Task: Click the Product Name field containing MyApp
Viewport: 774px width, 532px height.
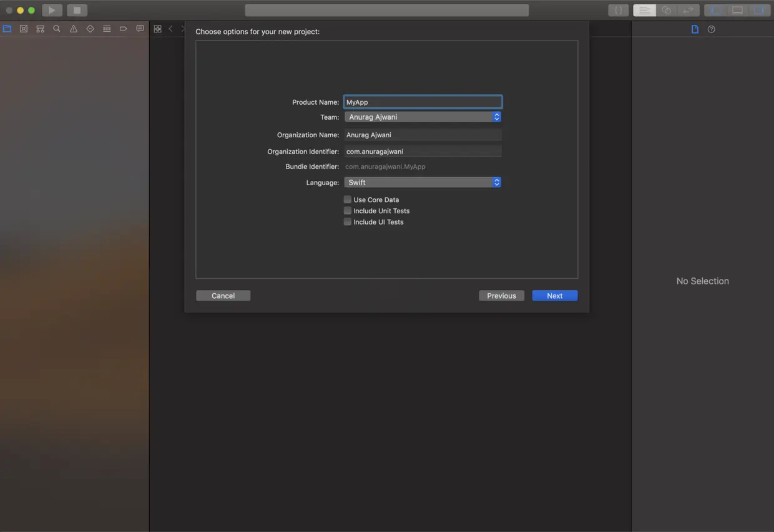Action: pos(423,102)
